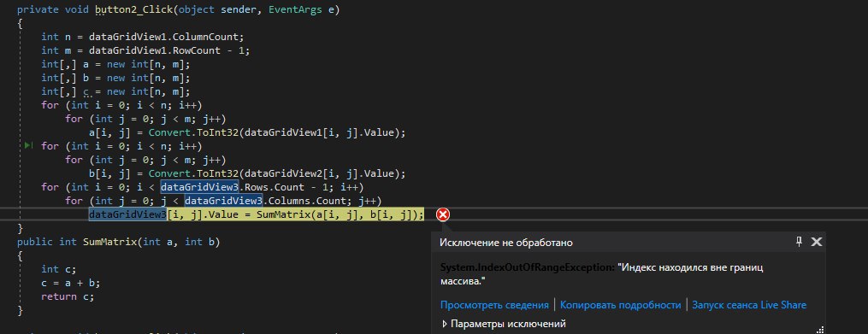Click the Копировать подробности link
The width and height of the screenshot is (868, 334).
tap(621, 305)
